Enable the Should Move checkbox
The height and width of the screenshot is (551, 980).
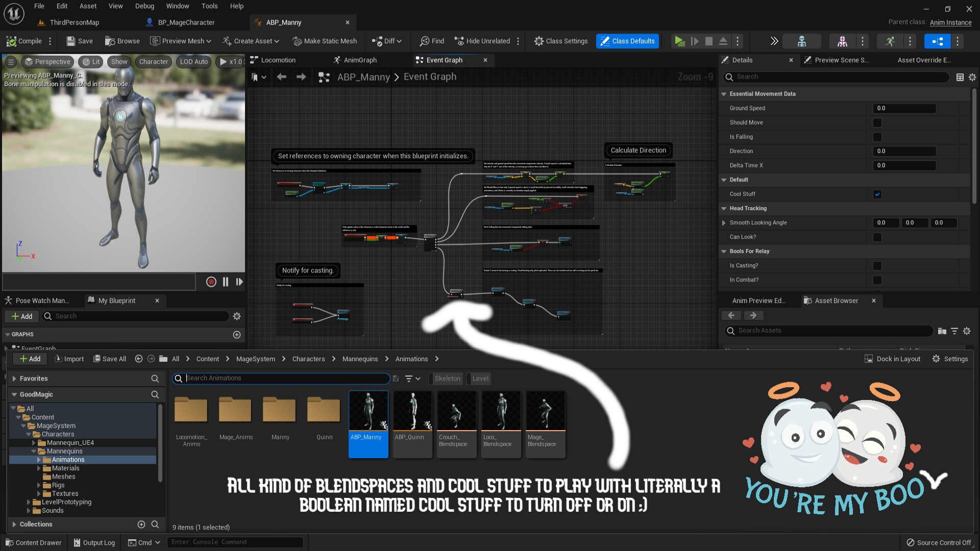(877, 123)
